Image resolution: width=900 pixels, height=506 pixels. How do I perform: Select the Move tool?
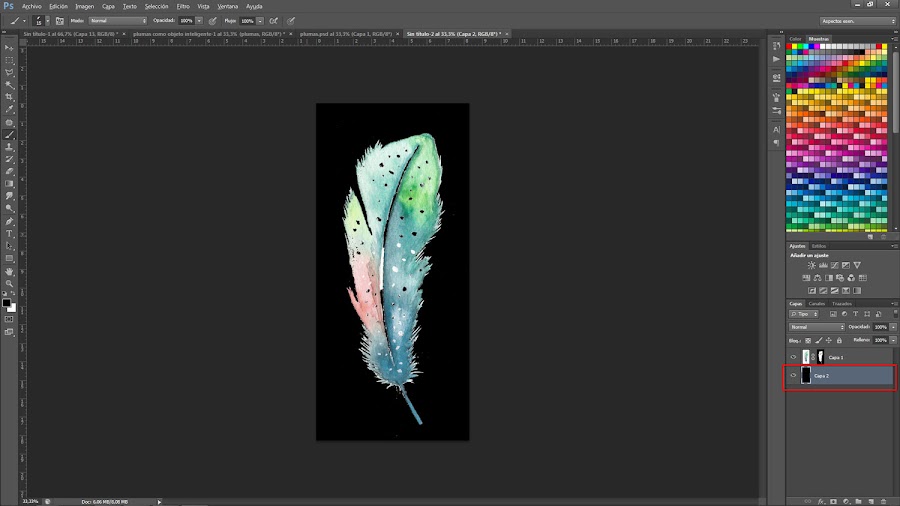click(x=10, y=47)
